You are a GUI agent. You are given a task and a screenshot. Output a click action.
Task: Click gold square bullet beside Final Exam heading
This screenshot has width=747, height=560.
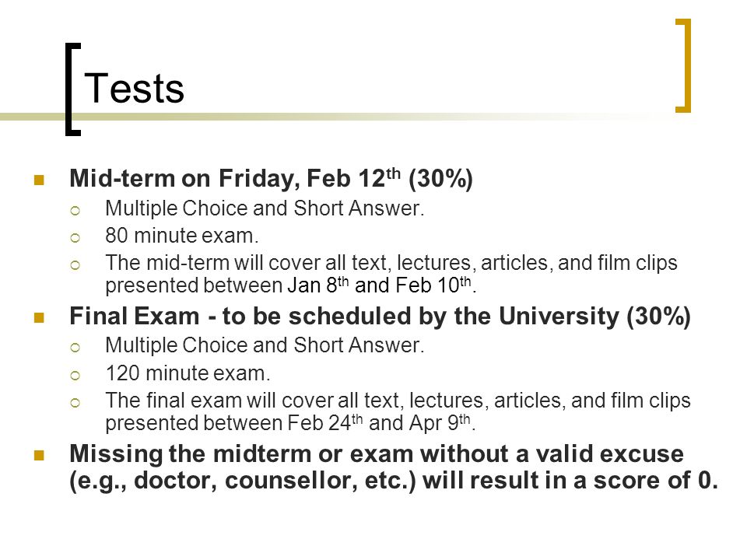[39, 317]
